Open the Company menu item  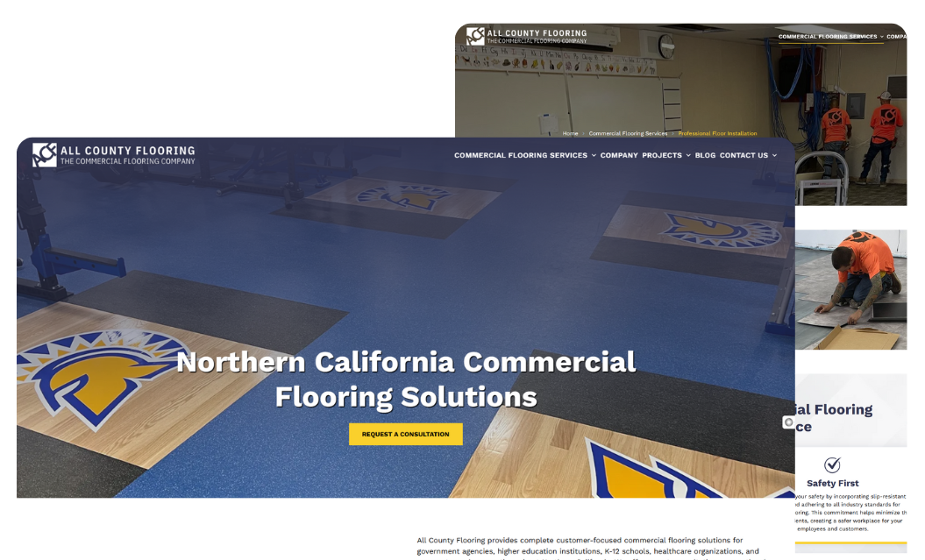(619, 155)
